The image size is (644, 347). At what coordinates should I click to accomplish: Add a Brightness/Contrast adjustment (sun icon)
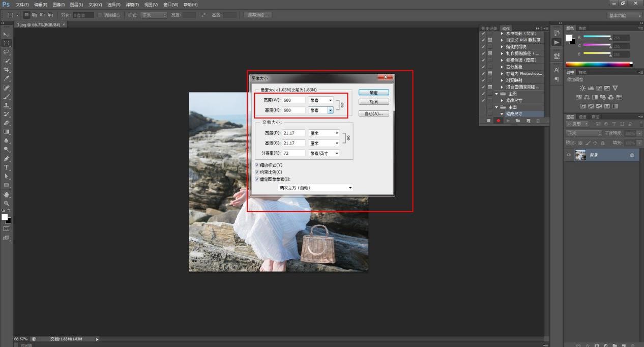[583, 88]
